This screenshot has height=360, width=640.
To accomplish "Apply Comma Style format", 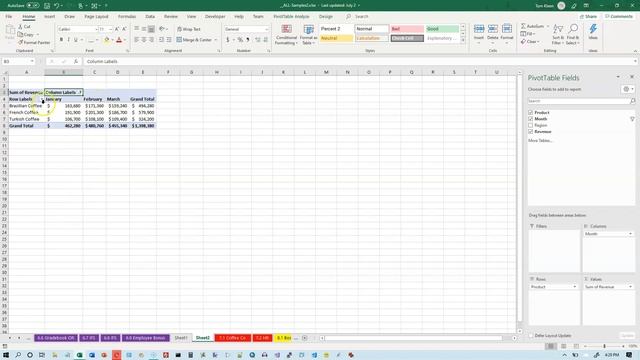I will 247,40.
